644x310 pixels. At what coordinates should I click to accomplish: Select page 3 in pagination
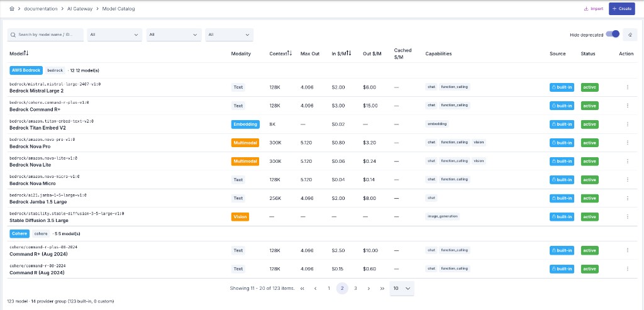pyautogui.click(x=355, y=288)
